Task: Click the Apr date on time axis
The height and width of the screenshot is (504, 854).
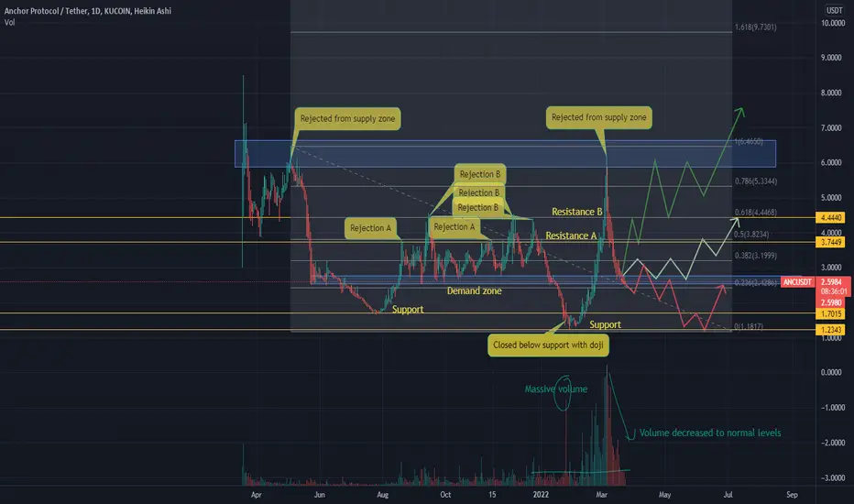Action: click(256, 495)
